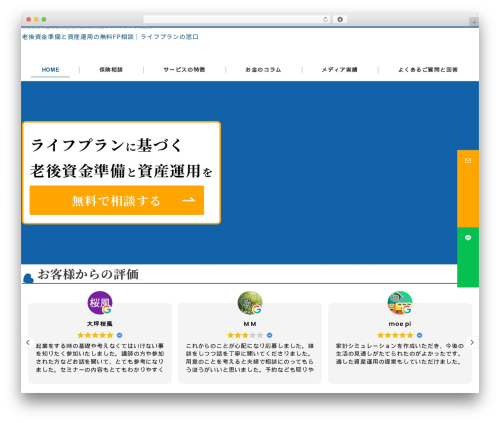Show next reviews with right carousel arrow
500x423 pixels.
(x=472, y=342)
